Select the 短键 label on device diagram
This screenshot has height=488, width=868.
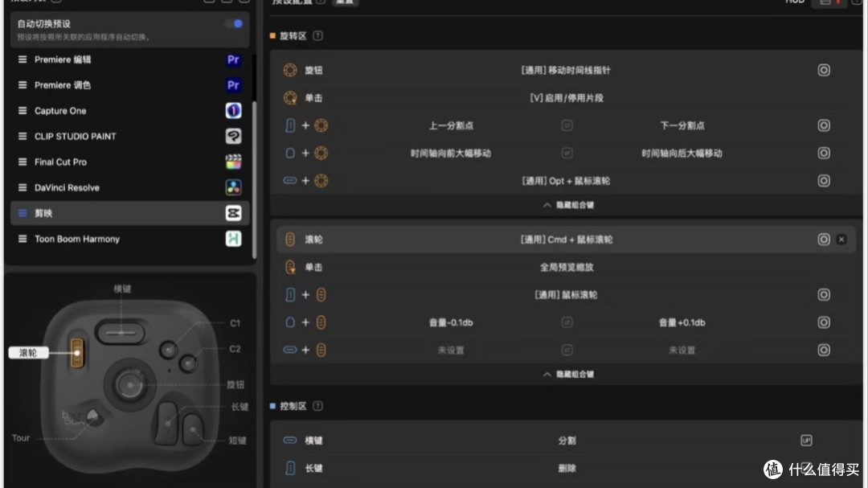click(237, 441)
